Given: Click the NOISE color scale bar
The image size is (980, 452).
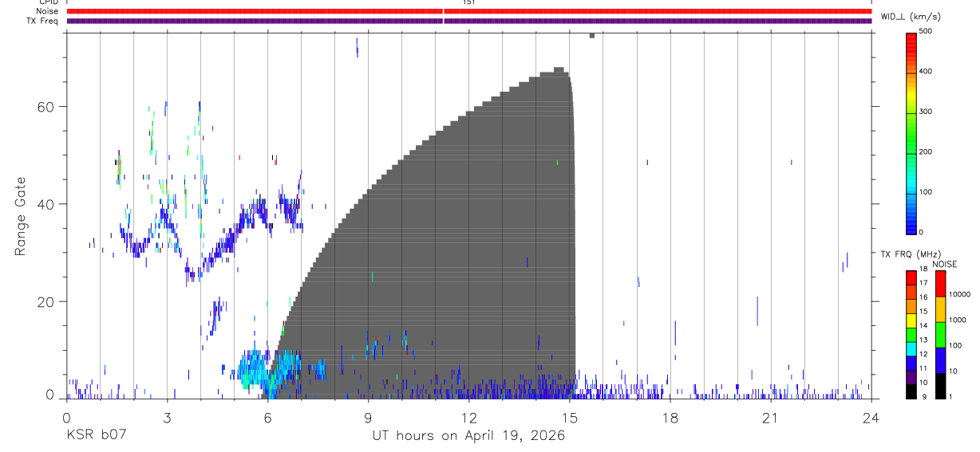Looking at the screenshot, I should 941,334.
